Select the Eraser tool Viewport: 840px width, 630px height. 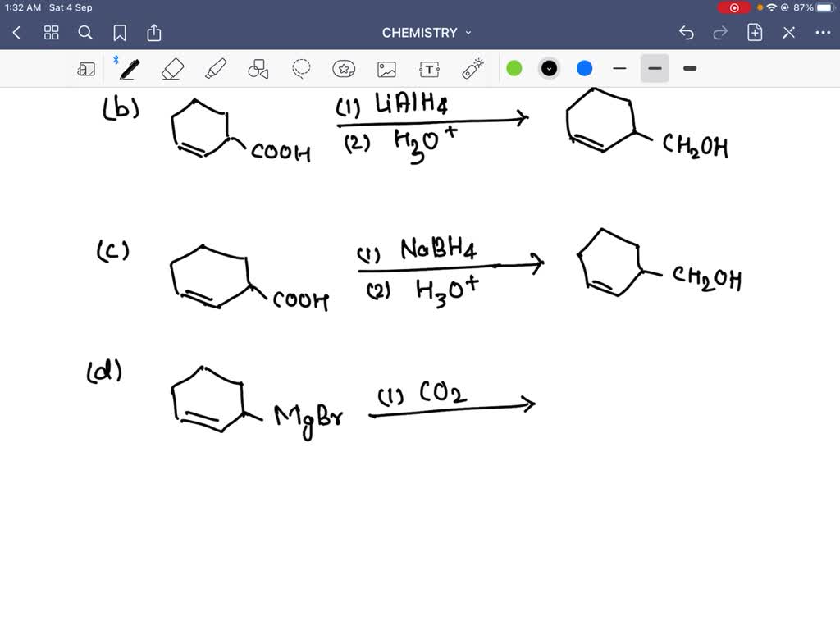[x=173, y=68]
